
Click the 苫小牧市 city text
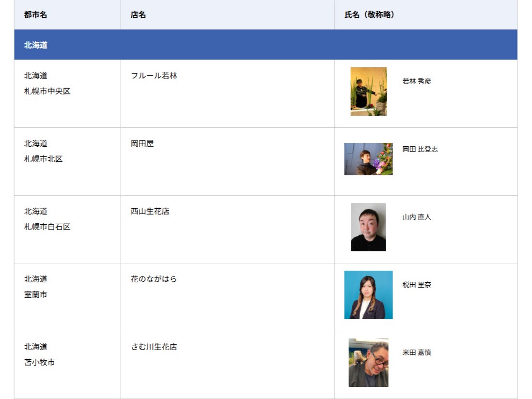[x=40, y=362]
